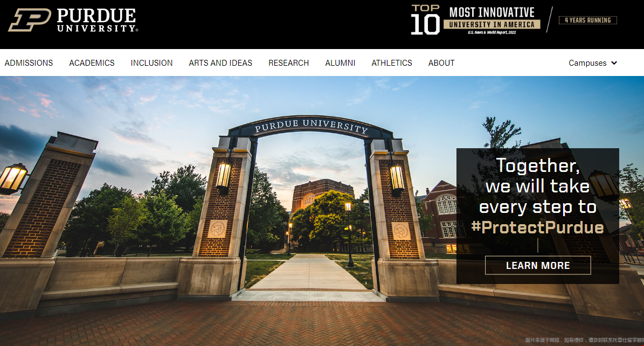
Task: Expand the Campuses dropdown
Action: (x=593, y=63)
